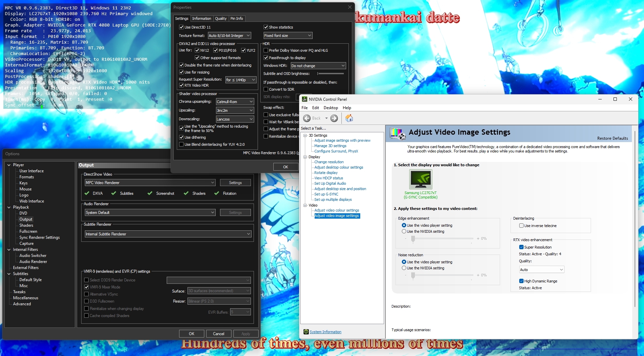Image resolution: width=644 pixels, height=356 pixels.
Task: Collapse the Playback tree node in Options
Action: (x=9, y=207)
